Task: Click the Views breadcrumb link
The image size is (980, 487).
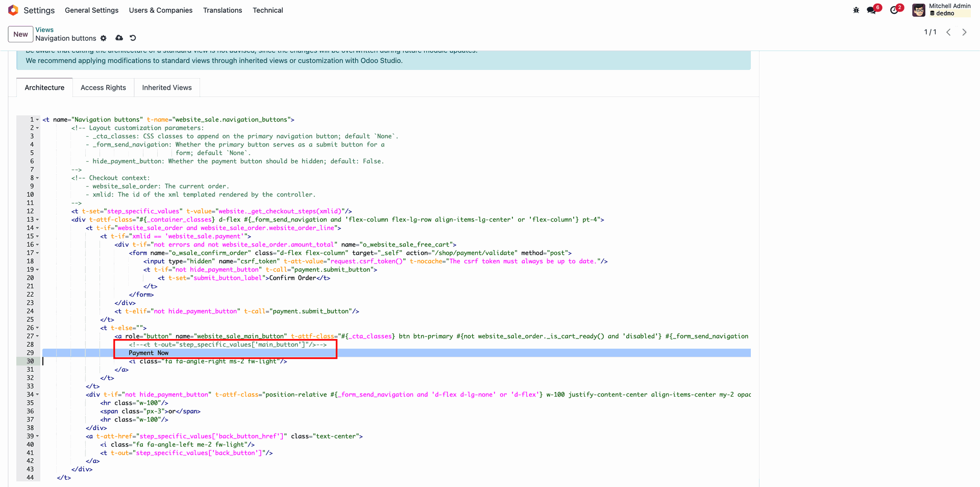Action: 44,30
